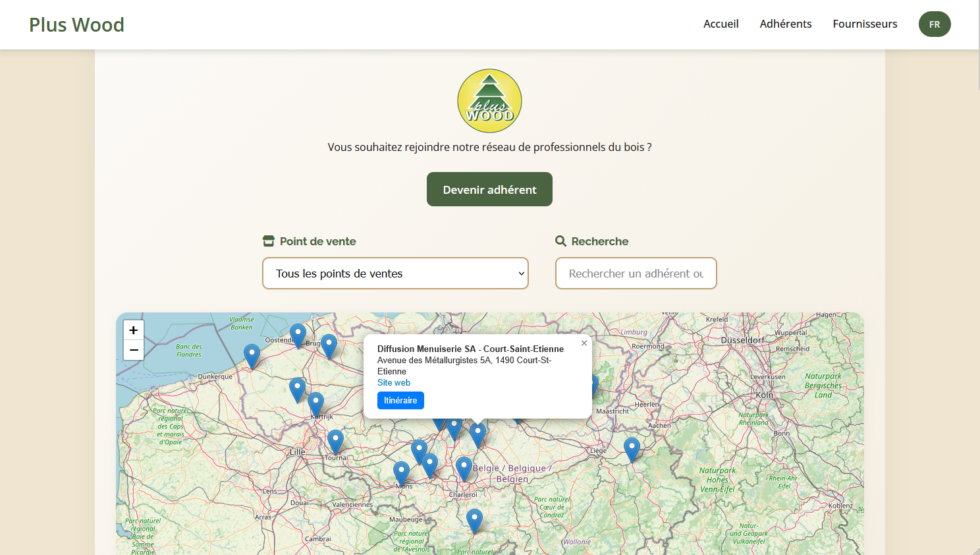Screen dimensions: 980x555
Task: Zoom in on the map
Action: 134,330
